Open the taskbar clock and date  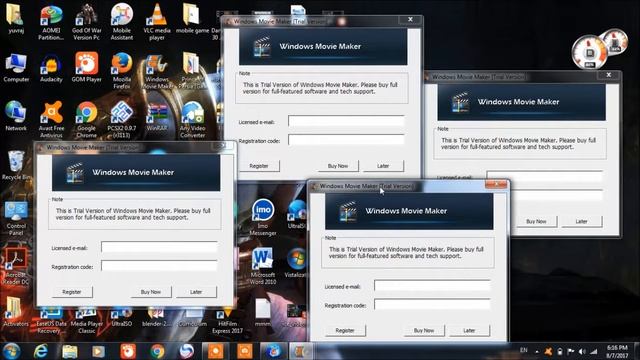[617, 351]
